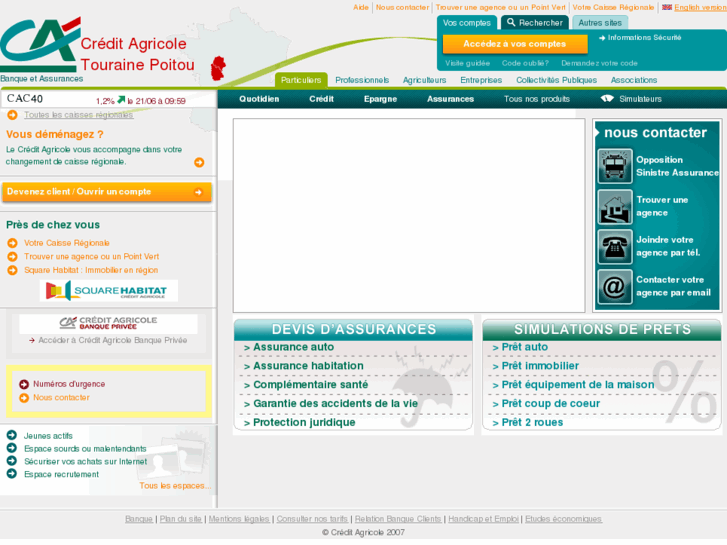Click Tous les espaces... link

175,486
